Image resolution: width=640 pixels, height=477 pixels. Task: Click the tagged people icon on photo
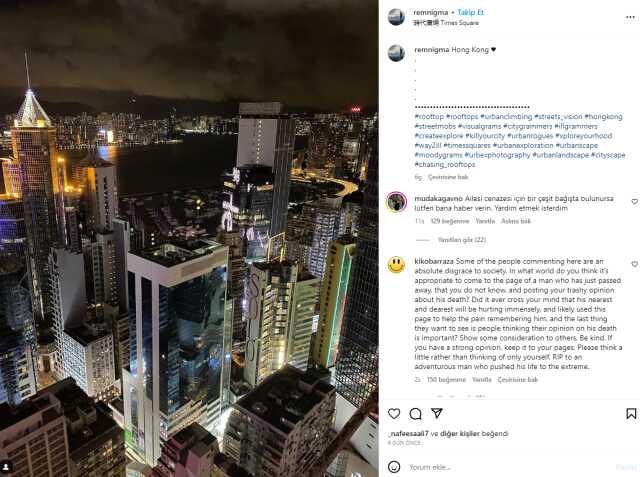[6, 467]
